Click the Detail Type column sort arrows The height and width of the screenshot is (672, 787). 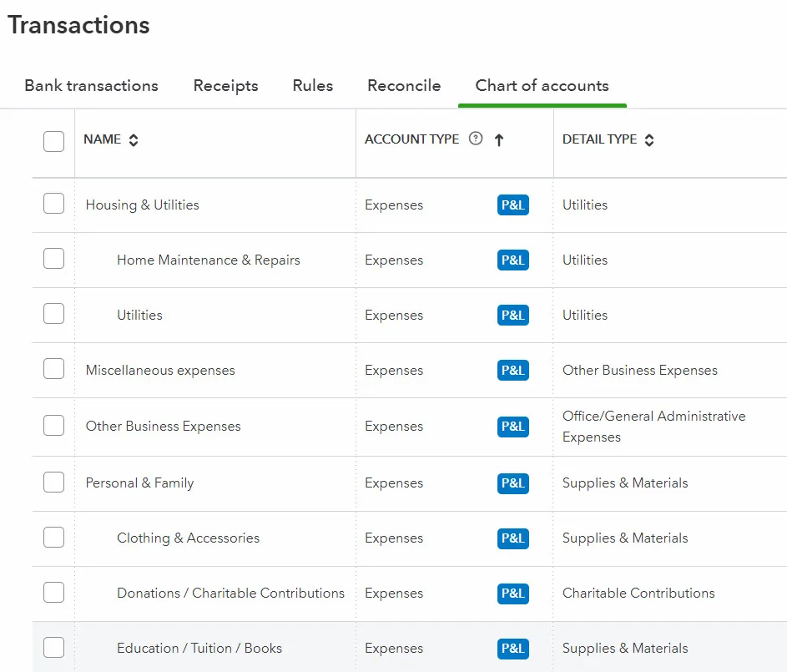(649, 140)
